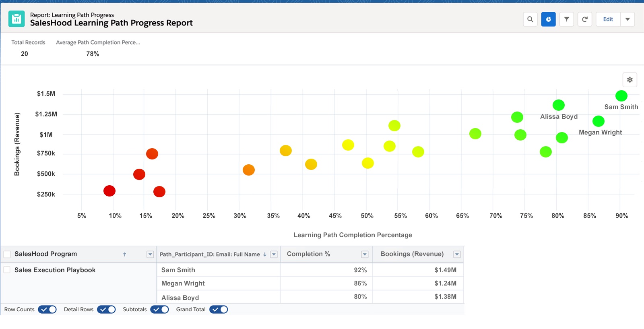644x329 pixels.
Task: Refresh the report with reload icon
Action: (585, 19)
